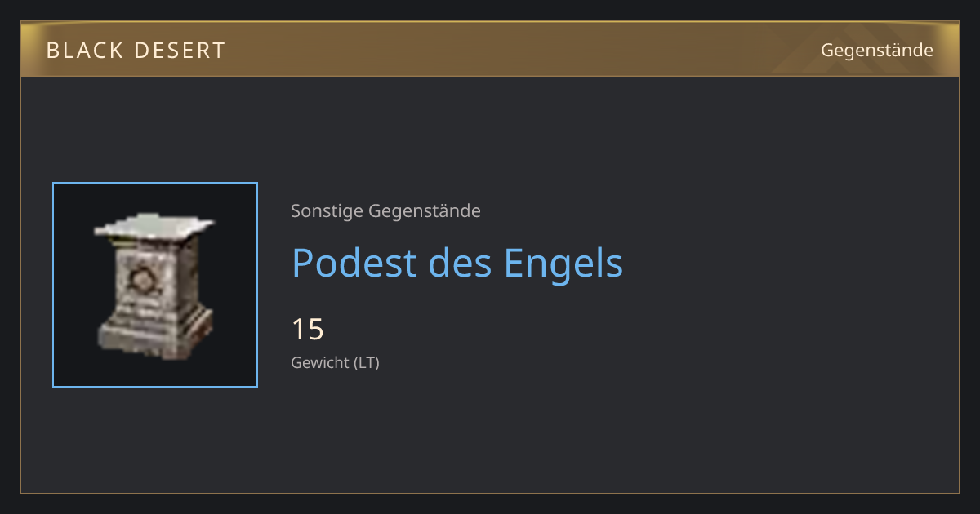
Task: Click the weight value 15
Action: point(308,330)
